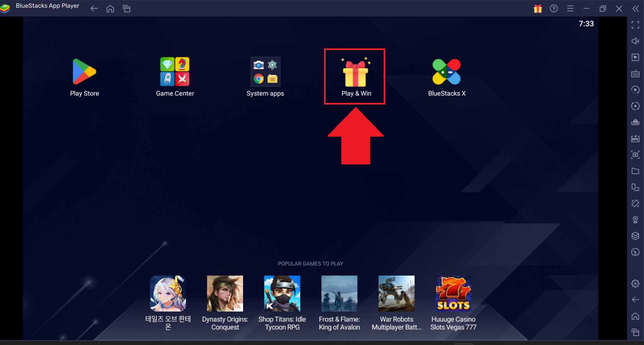This screenshot has width=644, height=345.
Task: Click the multi-window resize sidebar icon
Action: pyautogui.click(x=635, y=187)
